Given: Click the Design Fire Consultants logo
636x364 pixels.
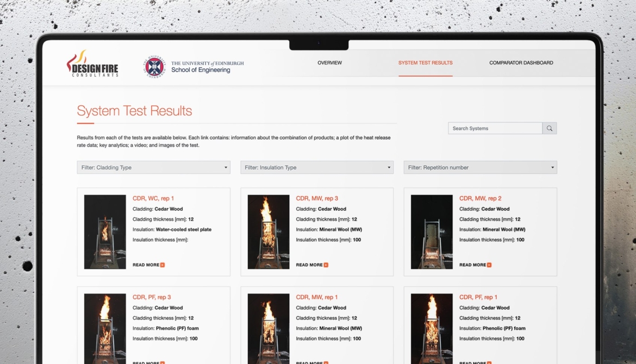Looking at the screenshot, I should pos(92,64).
